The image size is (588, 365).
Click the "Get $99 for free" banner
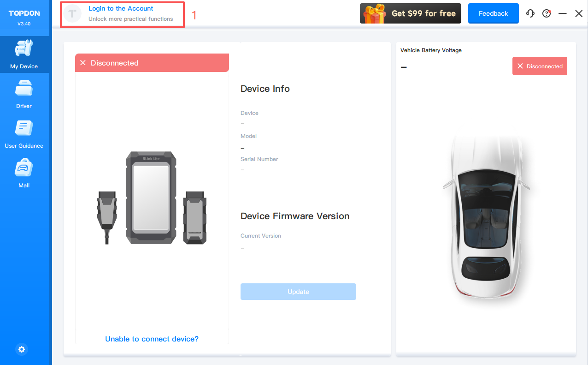[x=423, y=13]
